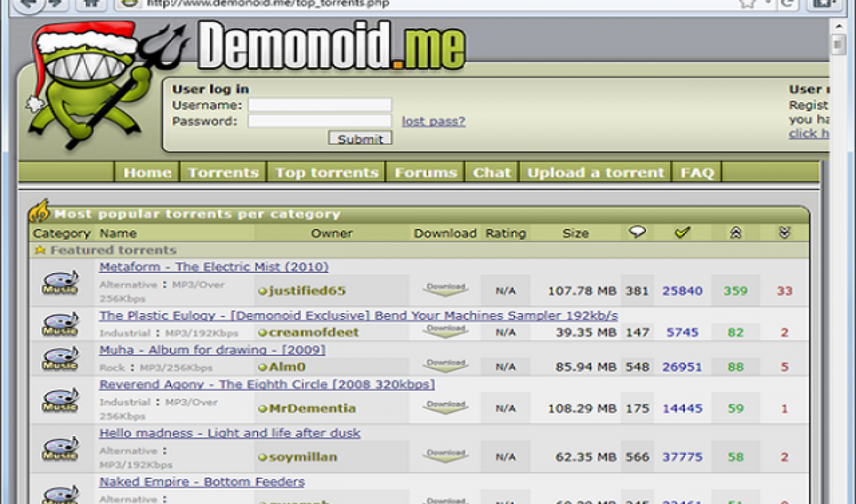Viewport: 856px width, 504px height.
Task: Open the Home navigation tab
Action: click(x=148, y=173)
